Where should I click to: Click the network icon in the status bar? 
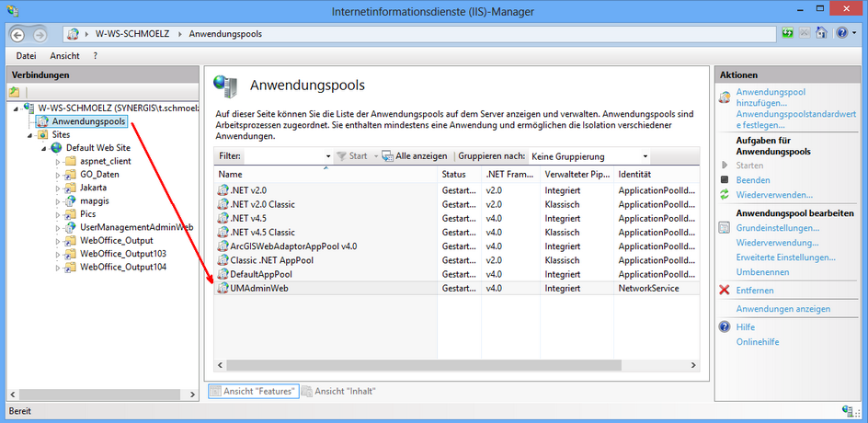coord(847,411)
